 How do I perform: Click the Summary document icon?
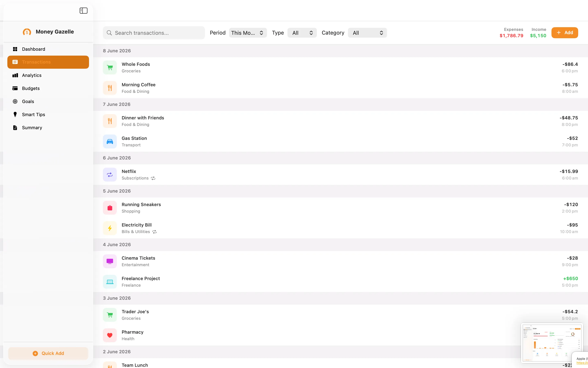click(x=15, y=128)
